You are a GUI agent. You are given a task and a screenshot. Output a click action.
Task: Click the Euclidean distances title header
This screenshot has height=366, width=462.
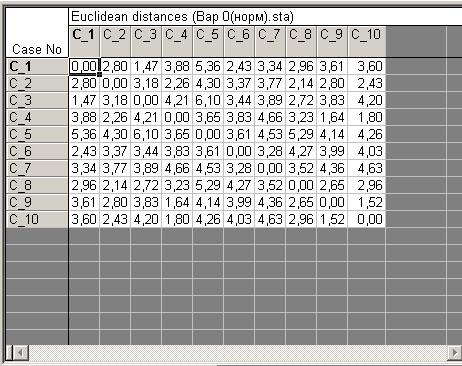(265, 17)
